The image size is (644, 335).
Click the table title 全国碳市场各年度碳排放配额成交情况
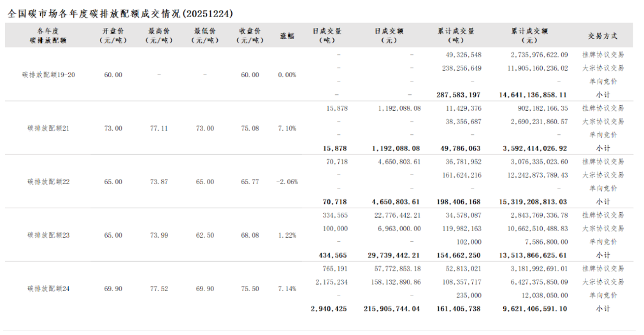pos(120,13)
